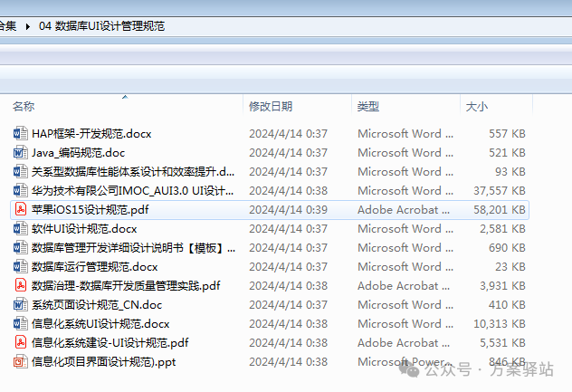Click the 3,931 KB size cell
The height and width of the screenshot is (392, 572).
coord(502,286)
